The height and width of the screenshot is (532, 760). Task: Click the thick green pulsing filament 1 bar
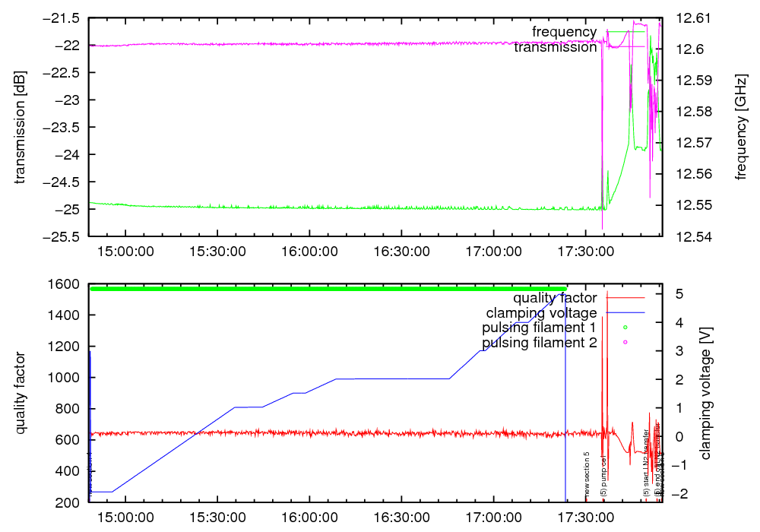click(327, 289)
